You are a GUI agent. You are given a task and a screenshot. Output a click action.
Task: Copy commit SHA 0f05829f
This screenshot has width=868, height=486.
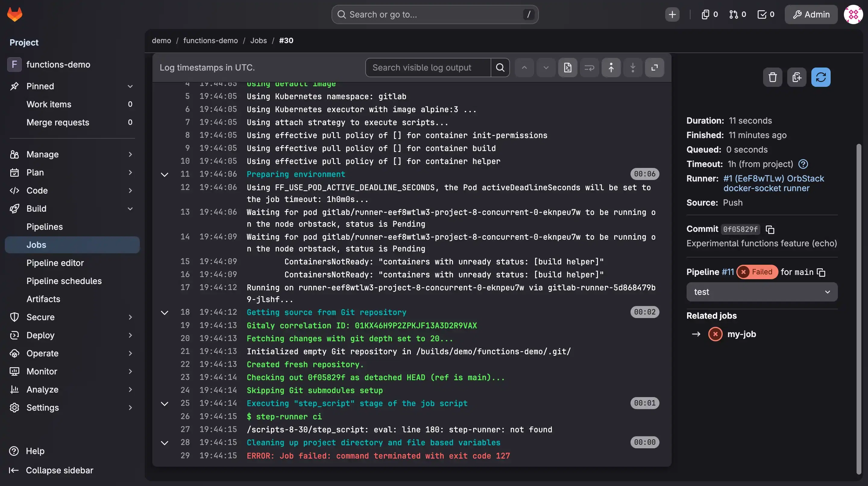pyautogui.click(x=770, y=229)
